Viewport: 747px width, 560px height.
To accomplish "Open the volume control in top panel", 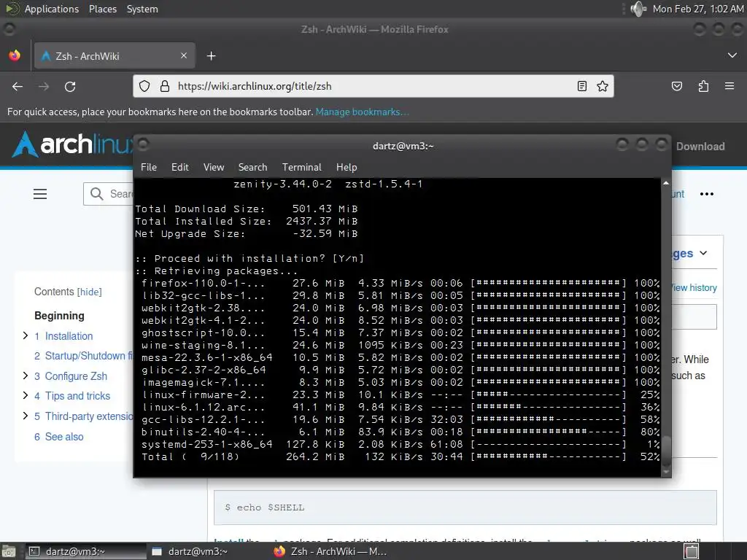I will point(638,9).
